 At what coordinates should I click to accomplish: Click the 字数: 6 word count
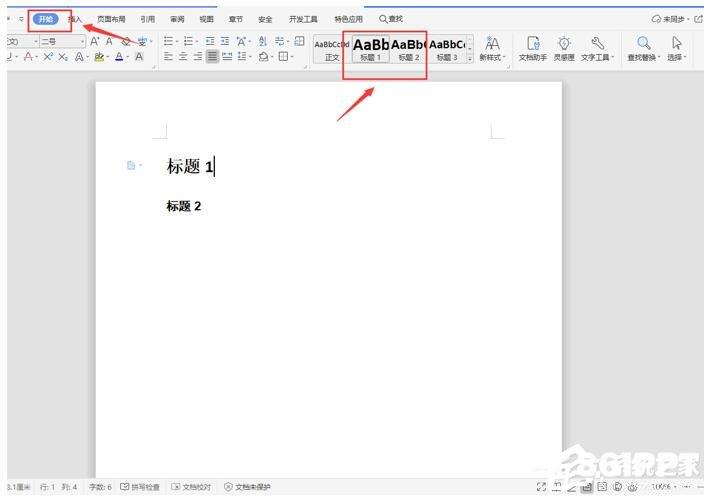coord(100,487)
